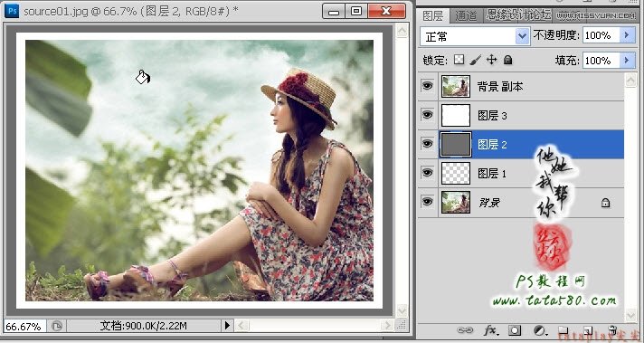Toggle visibility of 图层 1
Viewport: 644px width, 343px height.
(x=428, y=173)
